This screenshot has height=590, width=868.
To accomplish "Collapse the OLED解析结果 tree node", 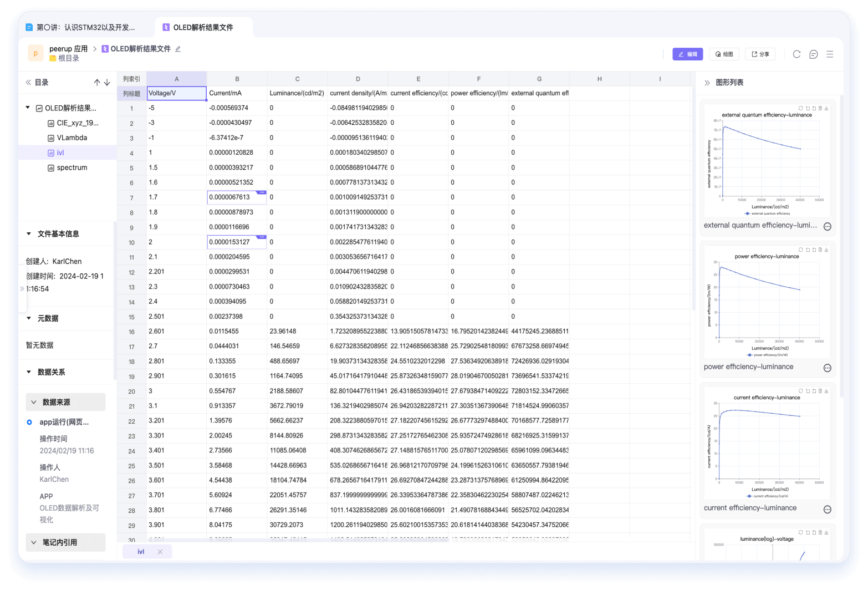I will tap(28, 108).
